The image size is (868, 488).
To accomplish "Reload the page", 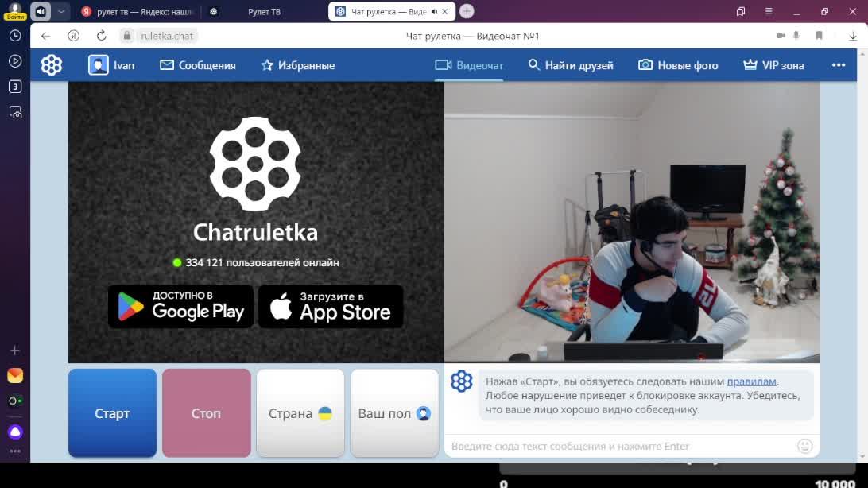I will click(x=101, y=36).
